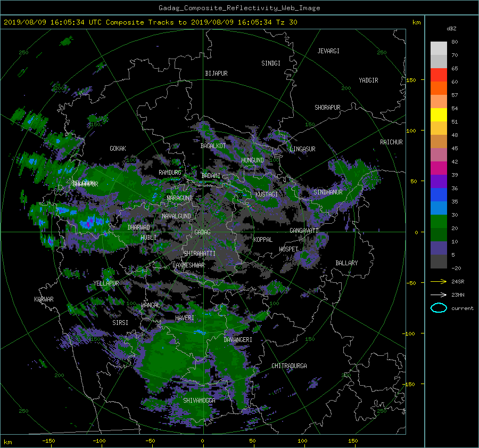Viewport: 479px width, 448px height.
Task: Pick the magenta 39-42 dBZ legend swatch
Action: pyautogui.click(x=439, y=168)
